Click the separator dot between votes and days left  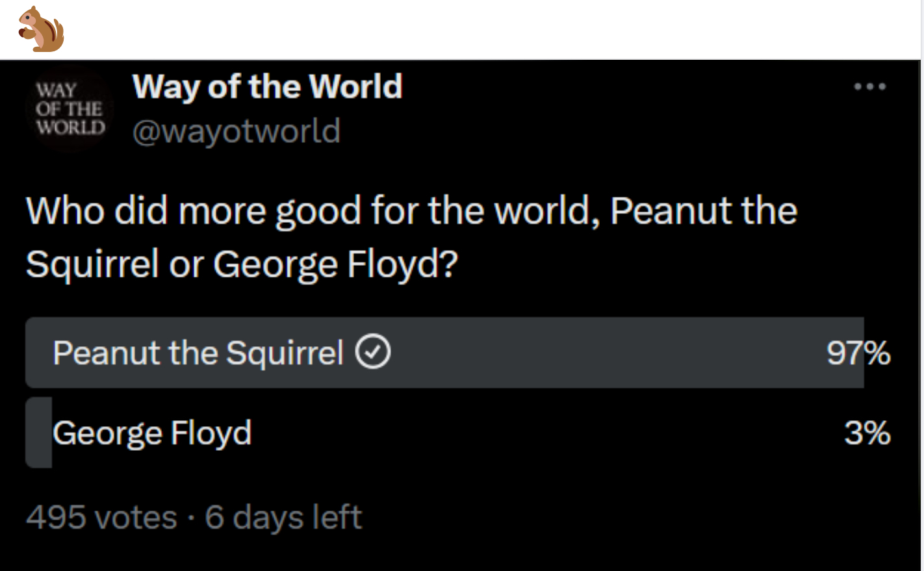(191, 518)
